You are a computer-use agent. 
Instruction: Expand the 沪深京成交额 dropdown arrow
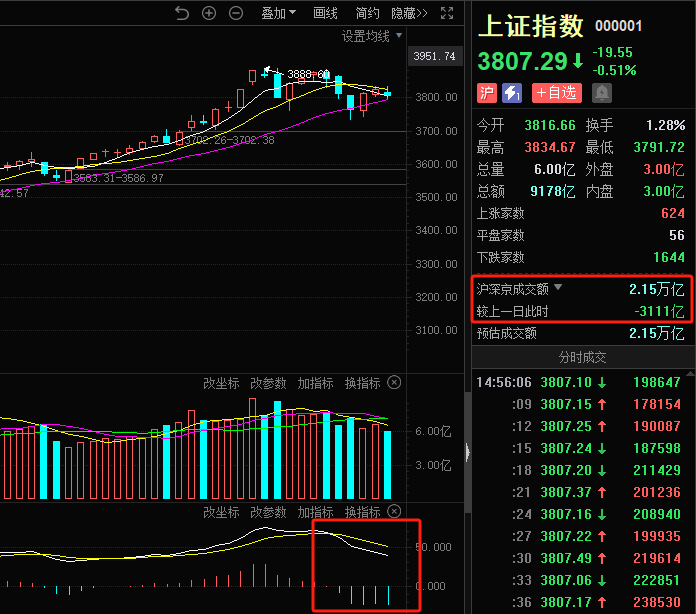coord(558,288)
